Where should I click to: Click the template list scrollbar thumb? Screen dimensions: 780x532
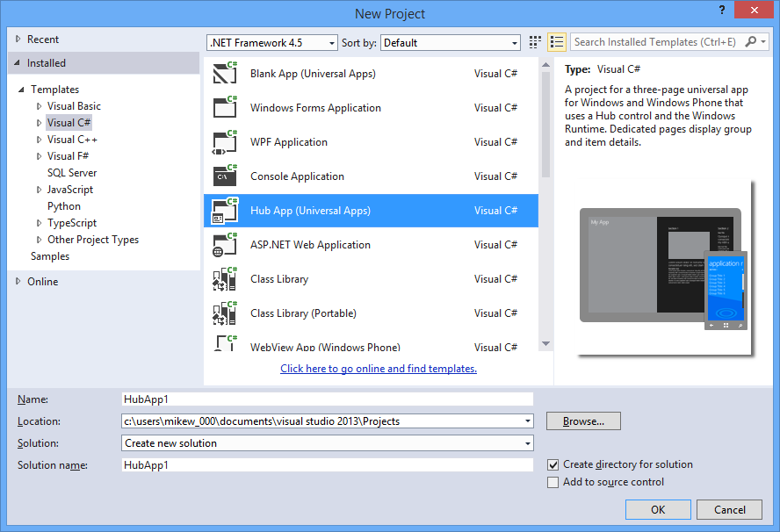tap(545, 125)
